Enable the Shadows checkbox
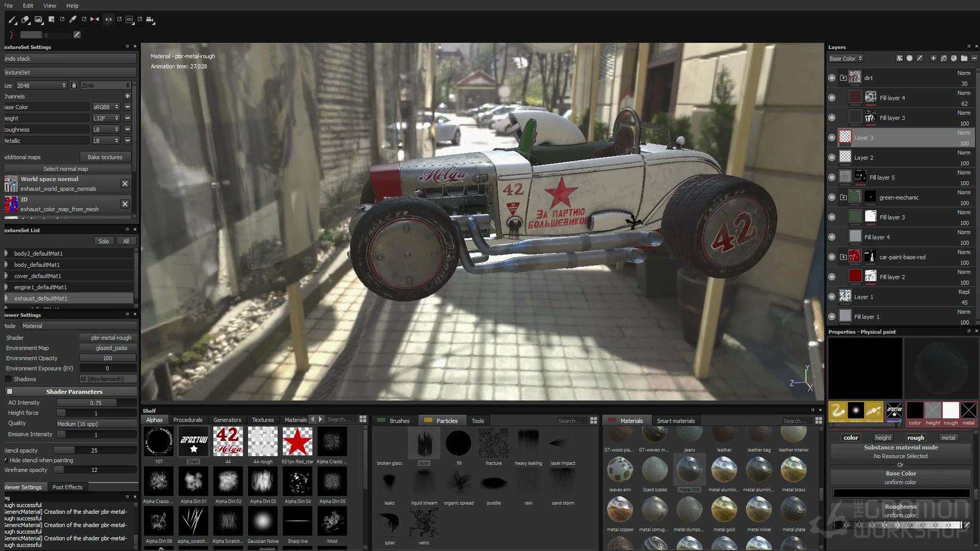 9,379
